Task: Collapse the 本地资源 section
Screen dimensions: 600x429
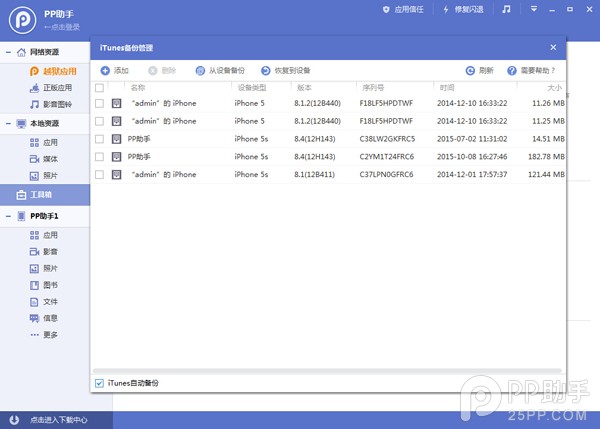Action: [x=8, y=124]
